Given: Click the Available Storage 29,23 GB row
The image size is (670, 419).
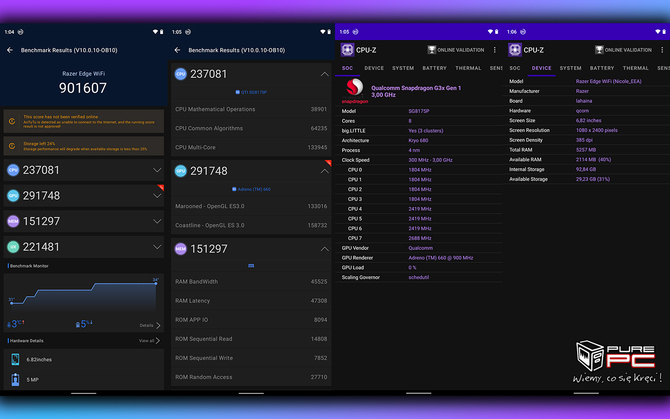Looking at the screenshot, I should coord(586,179).
